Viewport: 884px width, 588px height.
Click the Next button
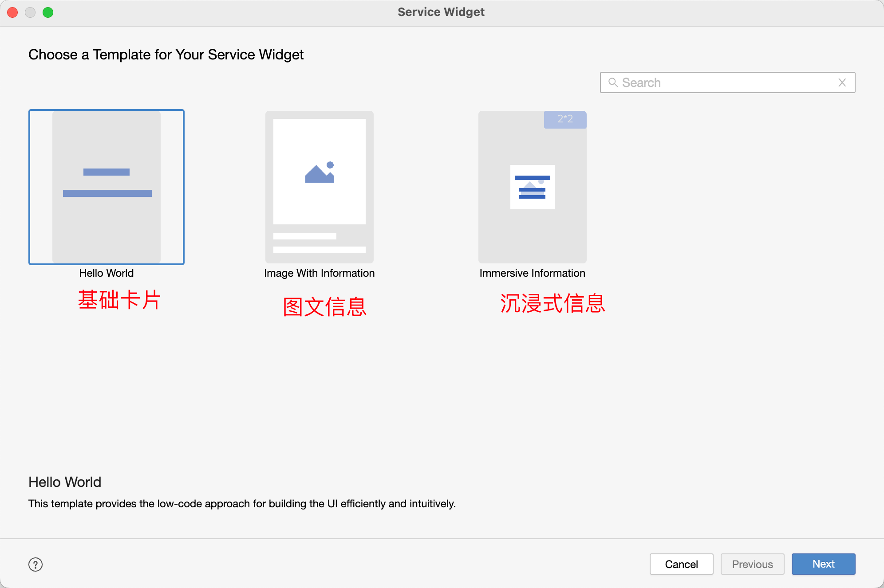click(x=823, y=564)
